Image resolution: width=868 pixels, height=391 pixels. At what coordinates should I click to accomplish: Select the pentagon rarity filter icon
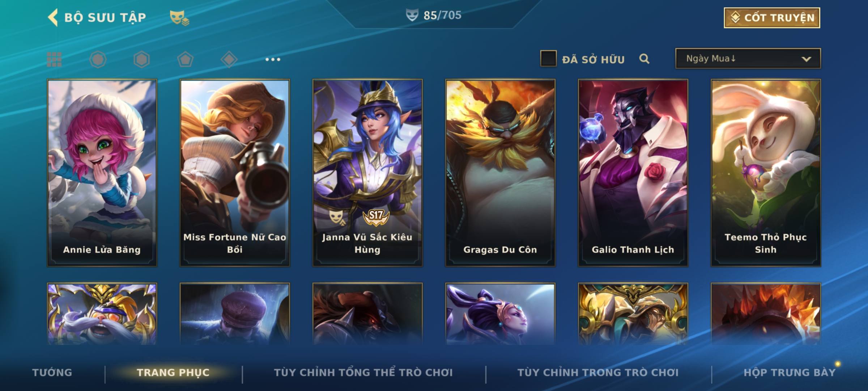185,59
